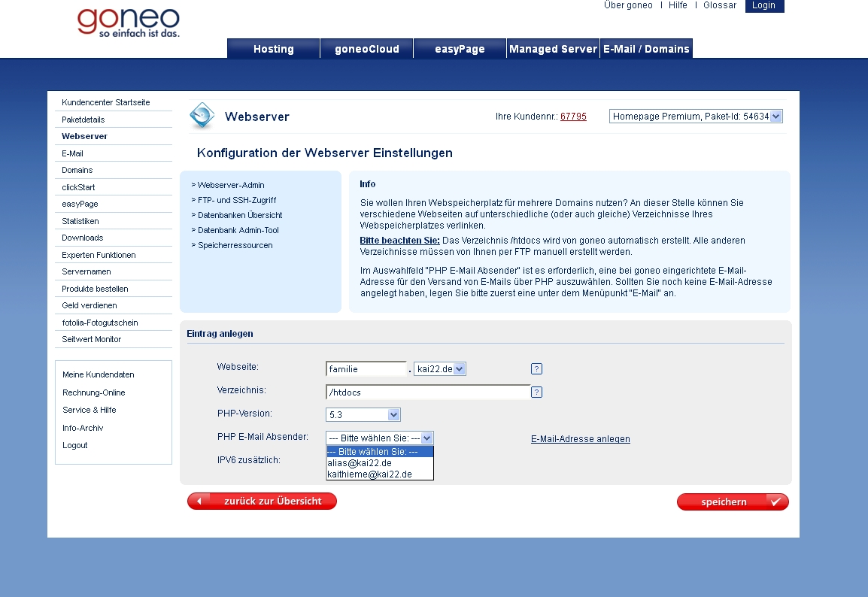Click the 'IPV6 zusätzlich:' label
The image size is (868, 597).
248,460
